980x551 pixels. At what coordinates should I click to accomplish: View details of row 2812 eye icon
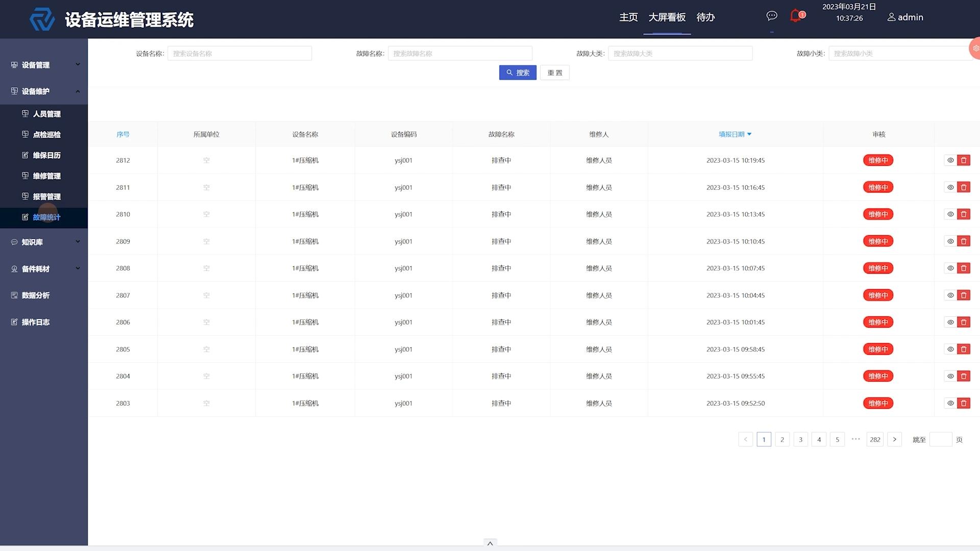pyautogui.click(x=950, y=160)
